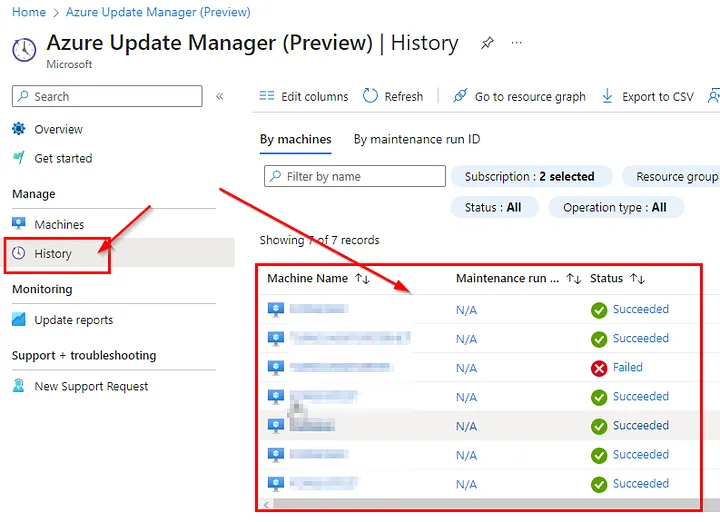Screen dimensions: 720x522
Task: Open the ellipsis more options menu
Action: tap(516, 44)
